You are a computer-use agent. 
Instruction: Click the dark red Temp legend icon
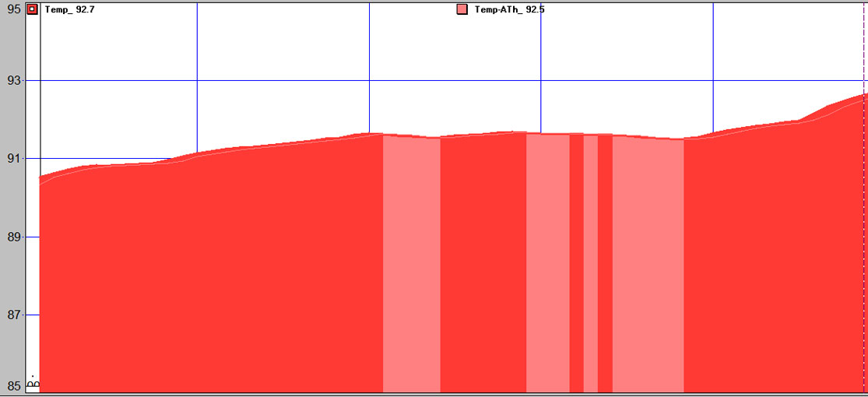32,10
